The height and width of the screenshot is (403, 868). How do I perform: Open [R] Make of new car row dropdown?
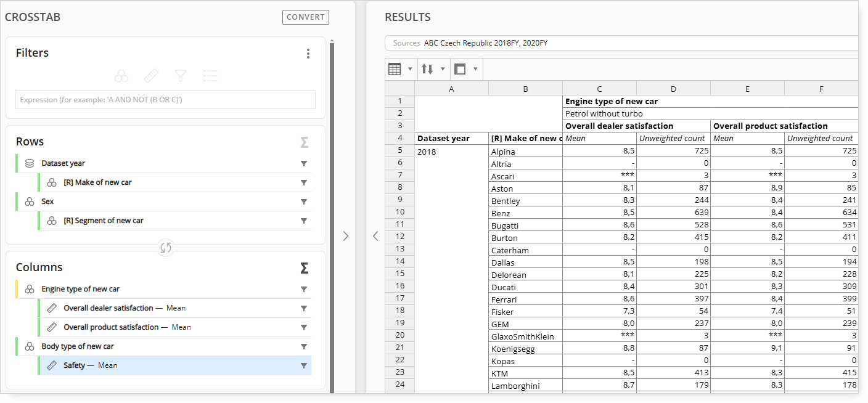[303, 183]
